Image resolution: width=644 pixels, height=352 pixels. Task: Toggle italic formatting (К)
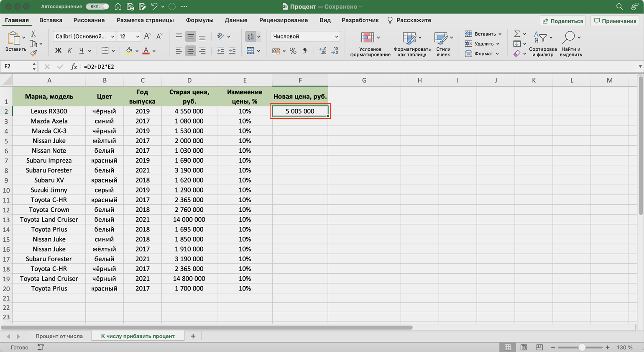coord(70,51)
